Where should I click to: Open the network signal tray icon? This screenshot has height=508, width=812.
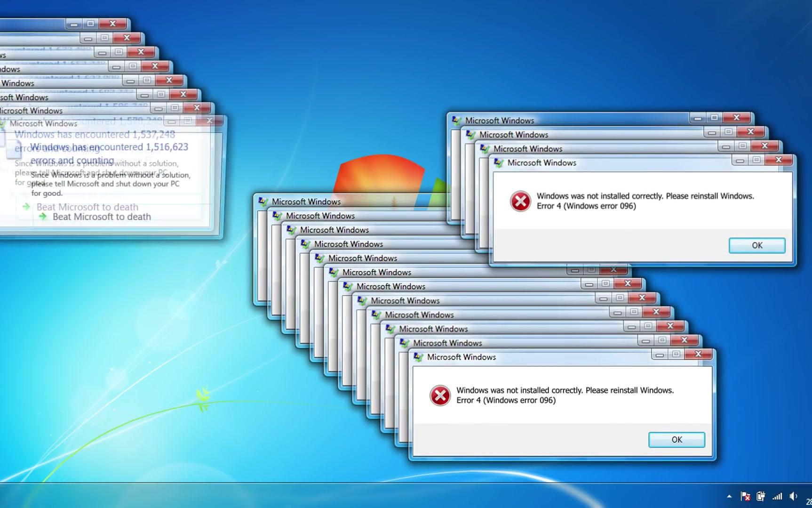tap(777, 496)
